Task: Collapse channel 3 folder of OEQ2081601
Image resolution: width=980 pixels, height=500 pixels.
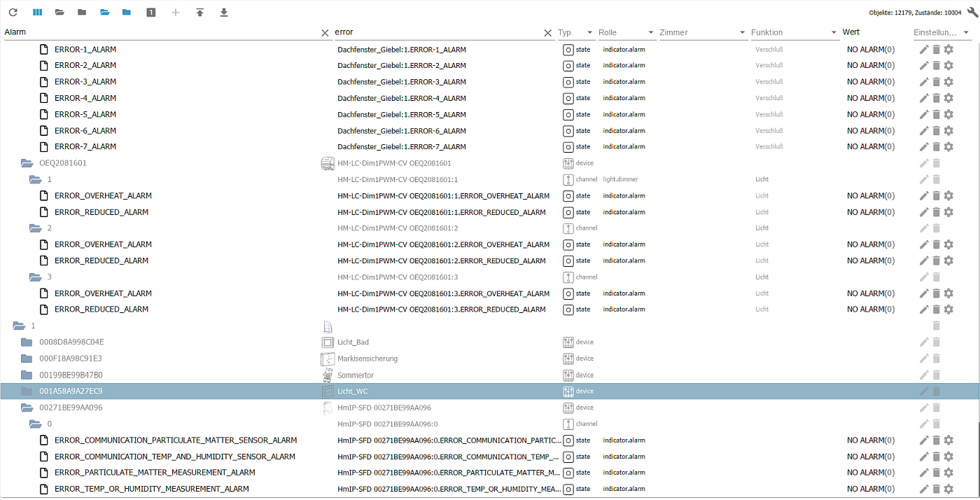Action: pos(36,277)
